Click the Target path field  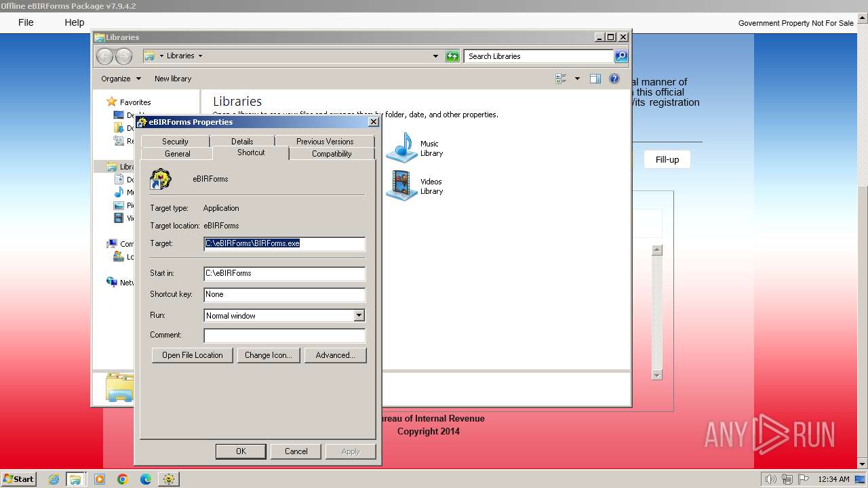284,243
